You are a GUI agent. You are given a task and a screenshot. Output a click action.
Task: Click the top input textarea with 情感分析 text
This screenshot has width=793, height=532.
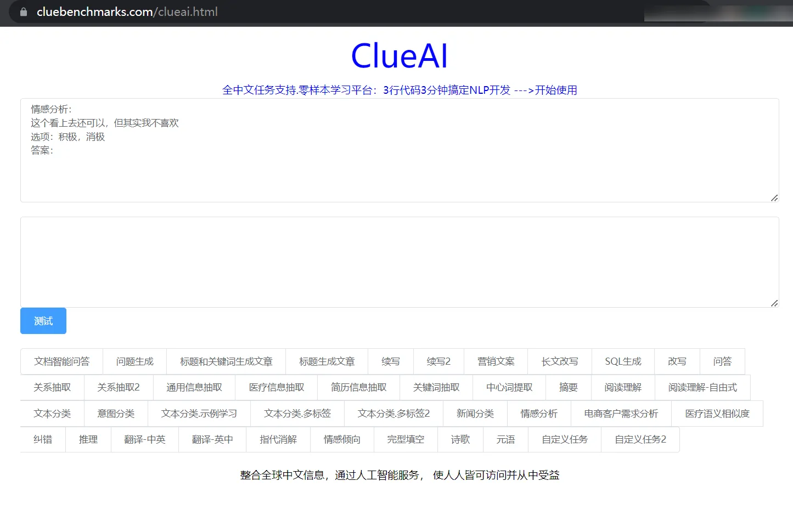399,150
